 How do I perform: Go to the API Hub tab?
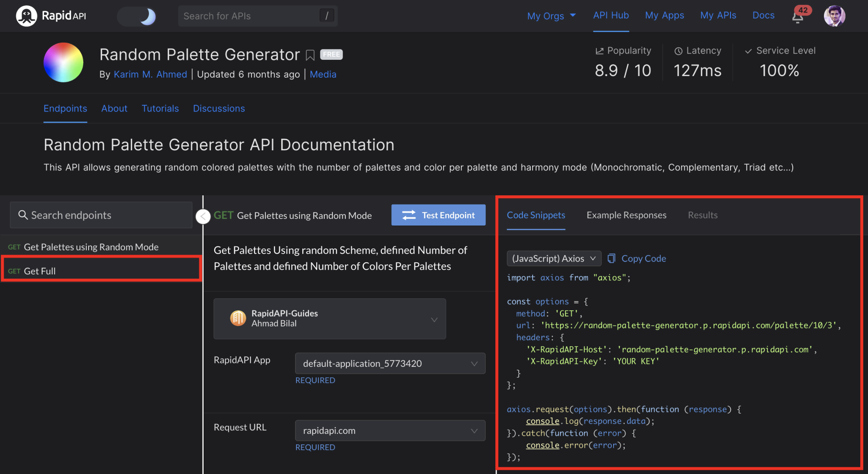(x=611, y=15)
